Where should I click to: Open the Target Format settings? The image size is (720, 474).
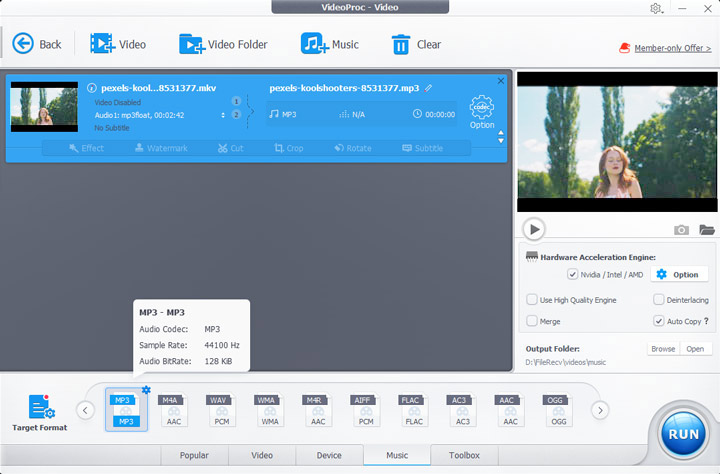(40, 412)
